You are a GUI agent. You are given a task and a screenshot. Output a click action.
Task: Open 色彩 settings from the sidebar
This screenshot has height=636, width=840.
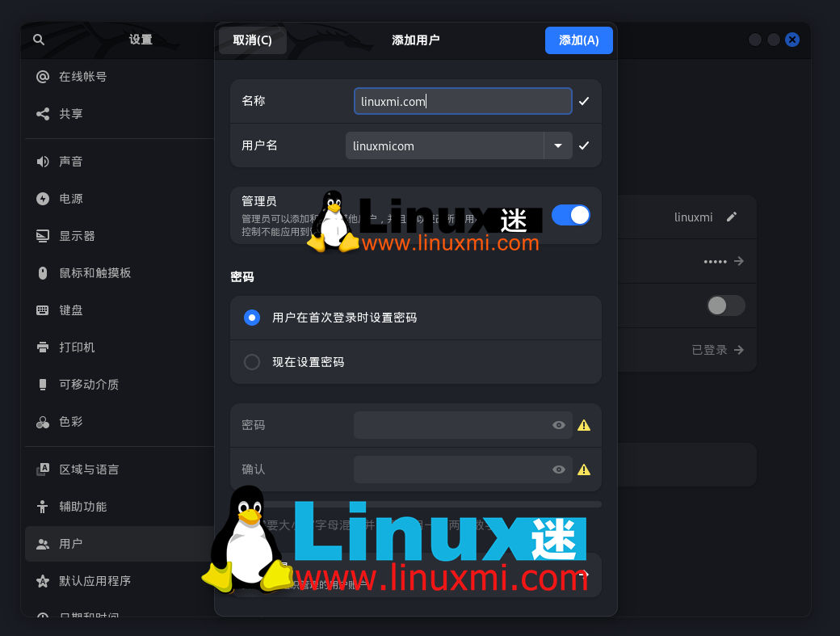click(x=69, y=421)
